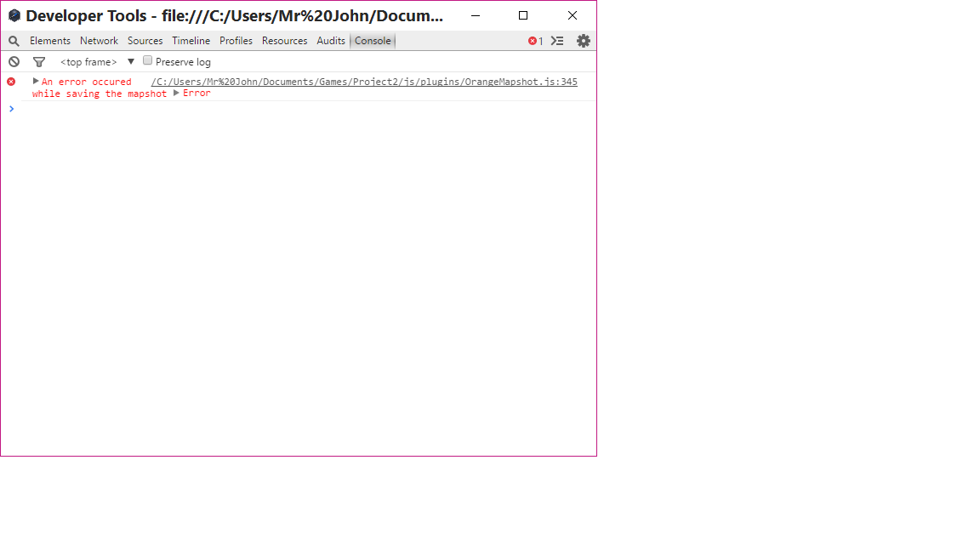Enable the Preserve log checkbox
Image resolution: width=980 pixels, height=551 pixels.
tap(147, 60)
